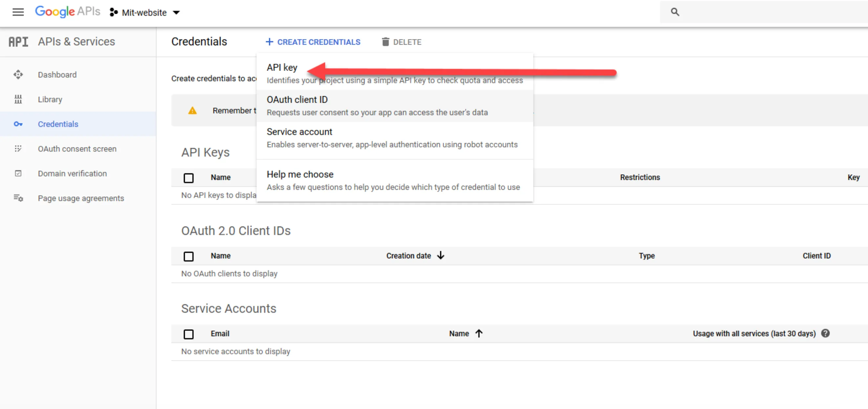This screenshot has height=409, width=868.
Task: Click the Delete button
Action: [401, 42]
